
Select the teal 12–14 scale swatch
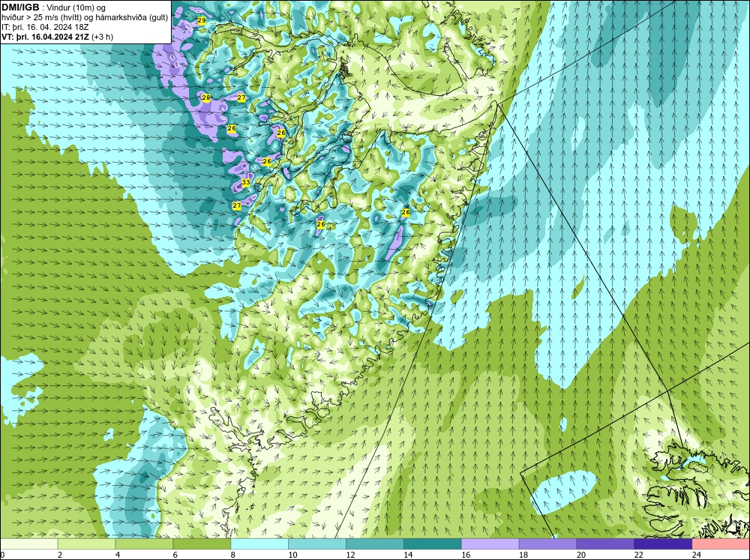click(375, 544)
